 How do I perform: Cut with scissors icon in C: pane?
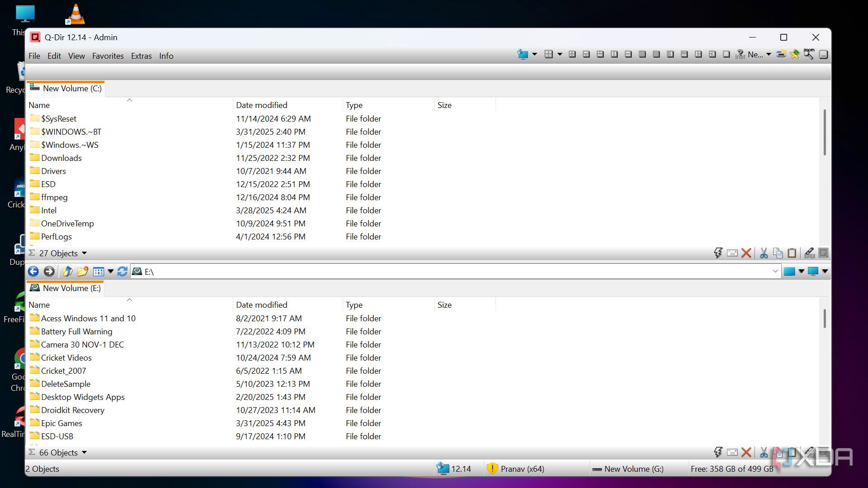click(x=764, y=253)
